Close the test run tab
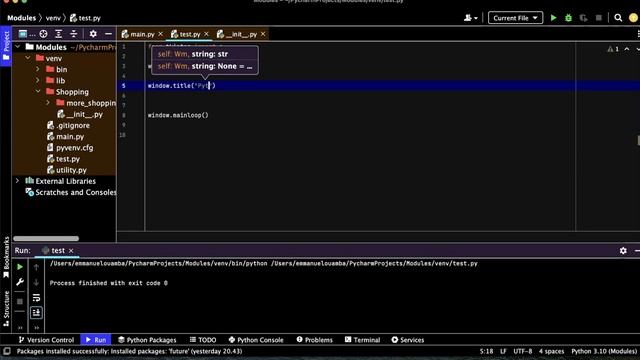640x360 pixels. [x=71, y=251]
